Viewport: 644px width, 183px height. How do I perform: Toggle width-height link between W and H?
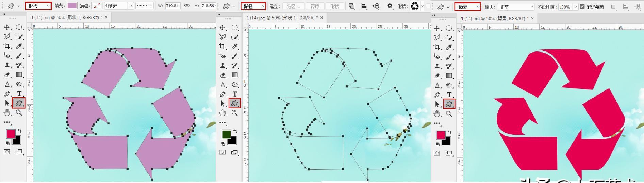click(187, 6)
